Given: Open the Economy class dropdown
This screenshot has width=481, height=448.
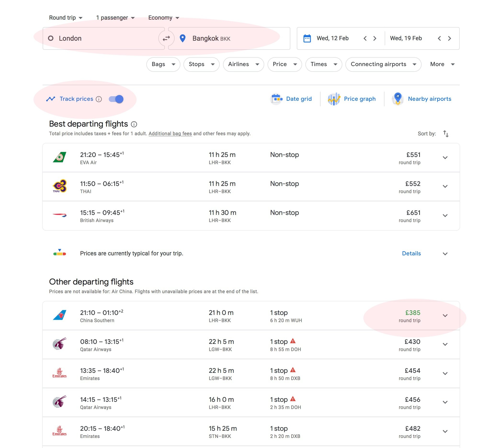Looking at the screenshot, I should pyautogui.click(x=164, y=18).
